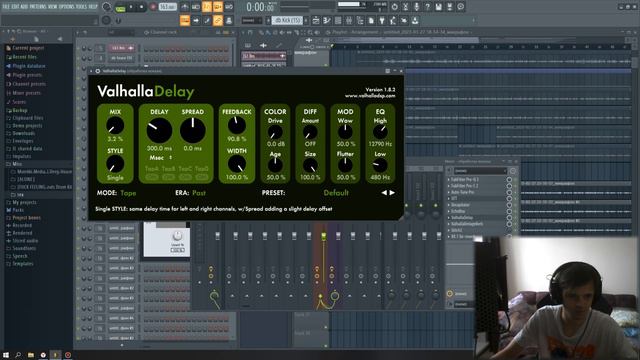Click the audio editor scissors icon
This screenshot has height=360, width=640.
click(405, 7)
